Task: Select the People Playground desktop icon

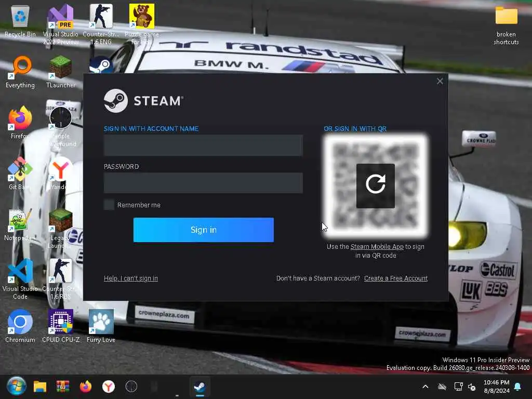Action: pyautogui.click(x=61, y=126)
